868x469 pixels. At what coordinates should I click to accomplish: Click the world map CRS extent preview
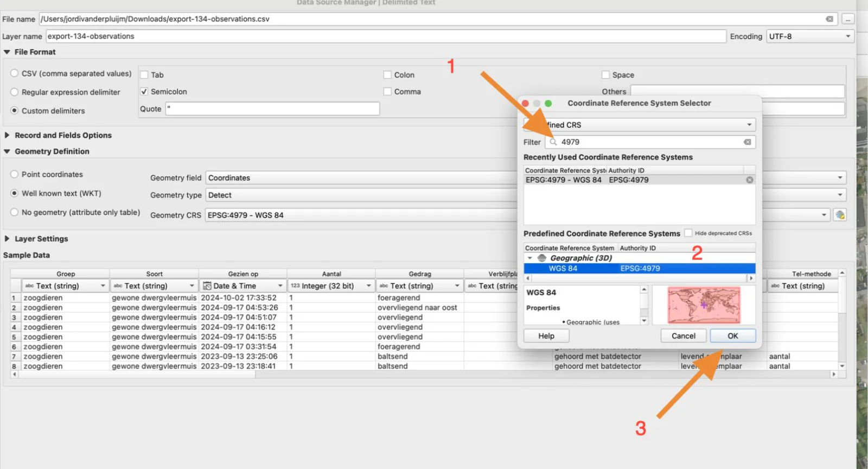[704, 305]
